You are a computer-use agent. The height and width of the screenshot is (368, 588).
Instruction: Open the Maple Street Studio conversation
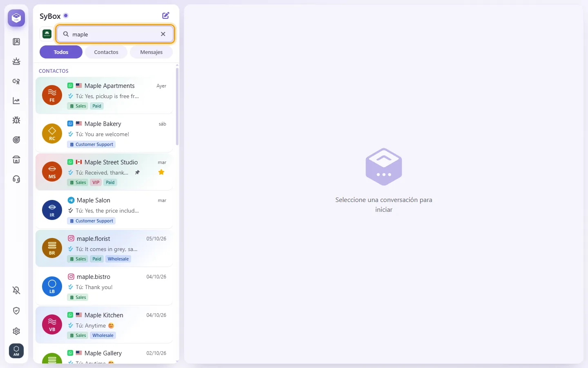104,172
